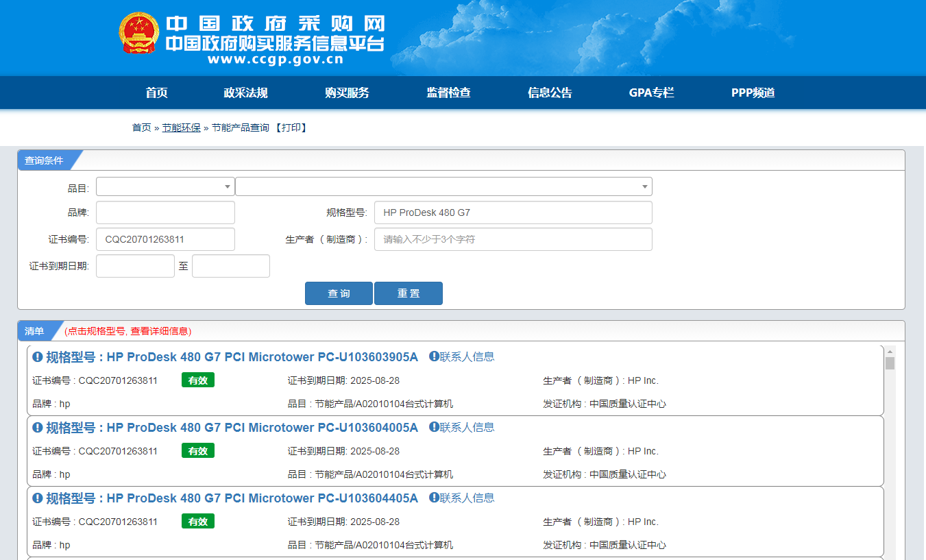Click certificate number CQC20701263811 in second result

pyautogui.click(x=118, y=451)
